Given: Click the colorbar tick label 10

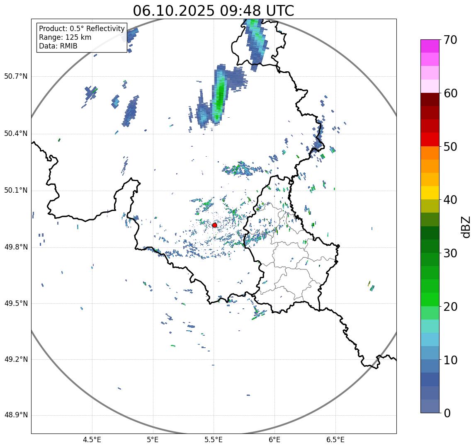Looking at the screenshot, I should point(450,360).
